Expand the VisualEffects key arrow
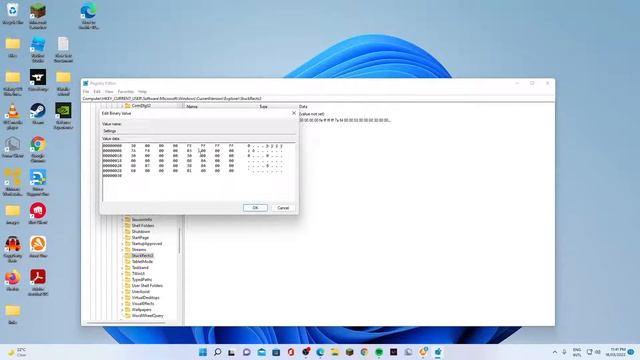Screen dimensions: 640x360 pyautogui.click(x=122, y=304)
